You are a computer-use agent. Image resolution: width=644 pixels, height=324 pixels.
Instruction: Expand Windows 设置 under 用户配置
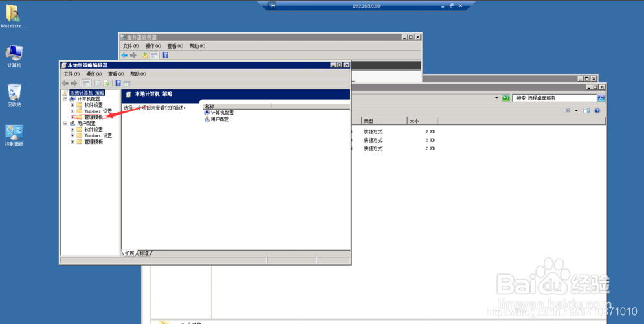point(72,135)
